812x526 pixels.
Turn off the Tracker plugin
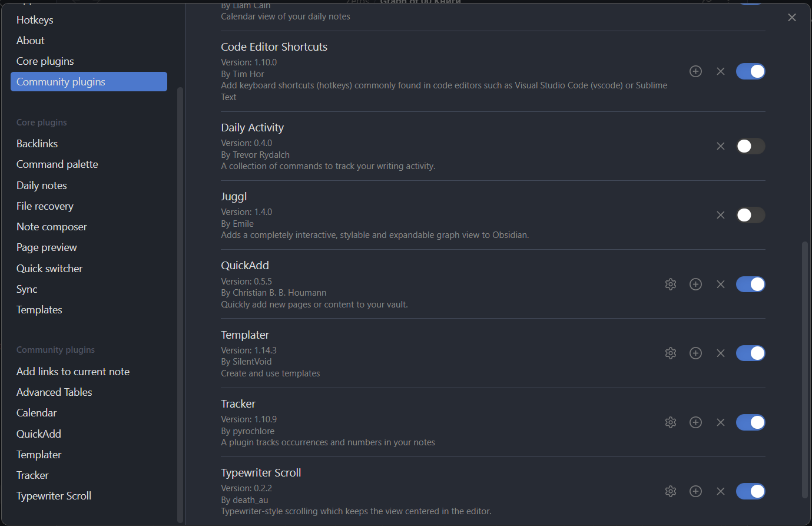751,422
